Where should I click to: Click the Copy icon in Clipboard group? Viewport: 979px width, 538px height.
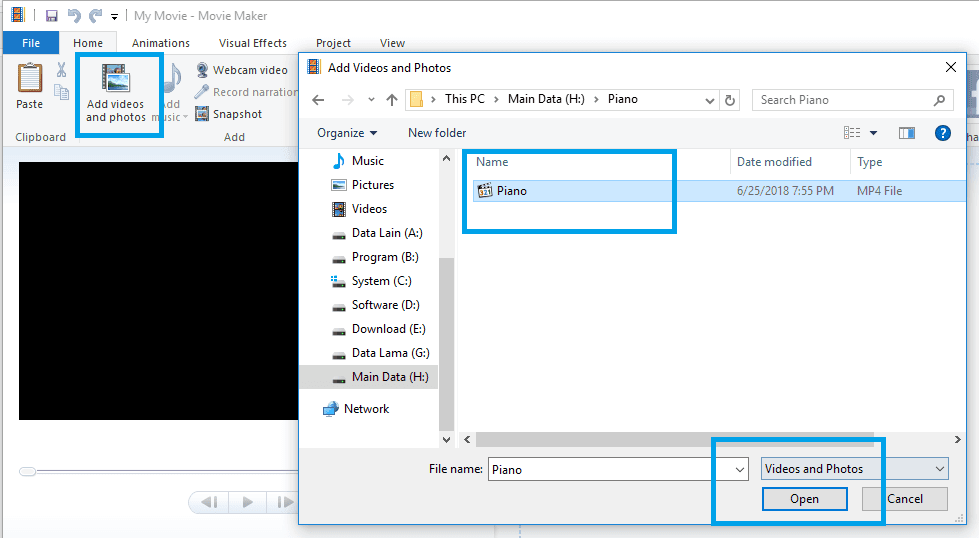(61, 92)
